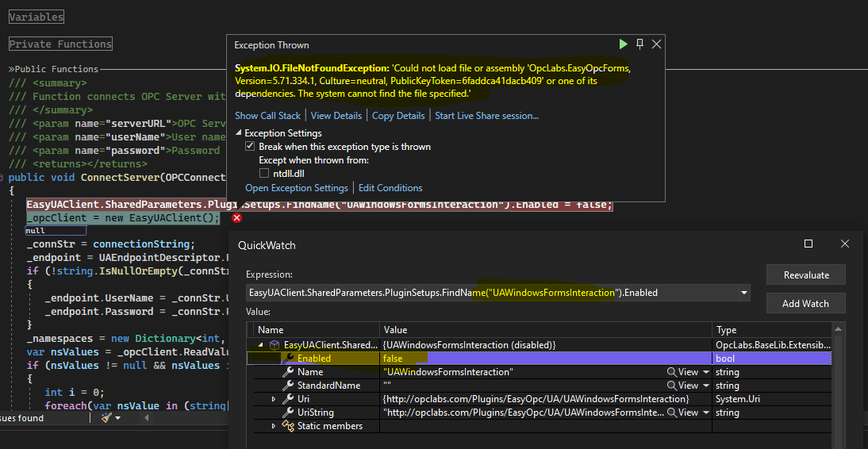This screenshot has width=868, height=449.
Task: Collapse the Exception Settings section
Action: (239, 133)
